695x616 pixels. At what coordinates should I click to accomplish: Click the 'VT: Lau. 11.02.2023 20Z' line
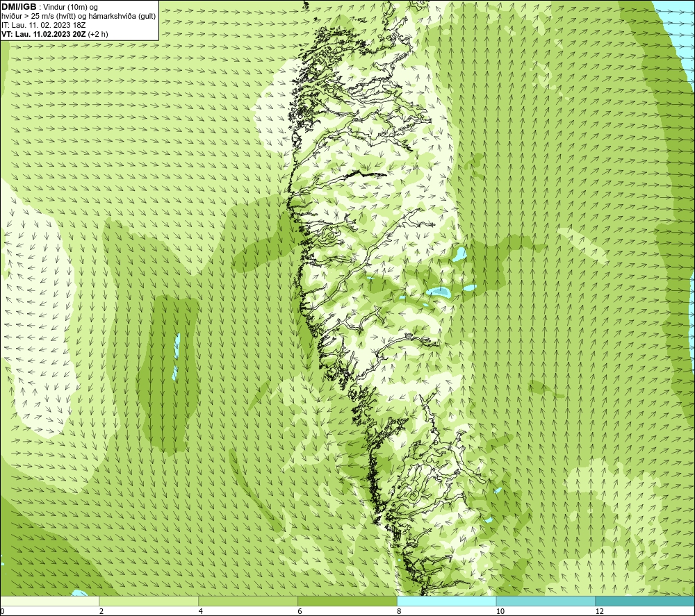point(44,34)
